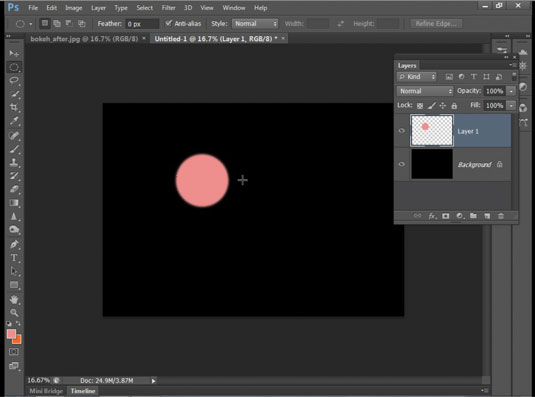535x397 pixels.
Task: Click the Feather input field
Action: coord(142,24)
